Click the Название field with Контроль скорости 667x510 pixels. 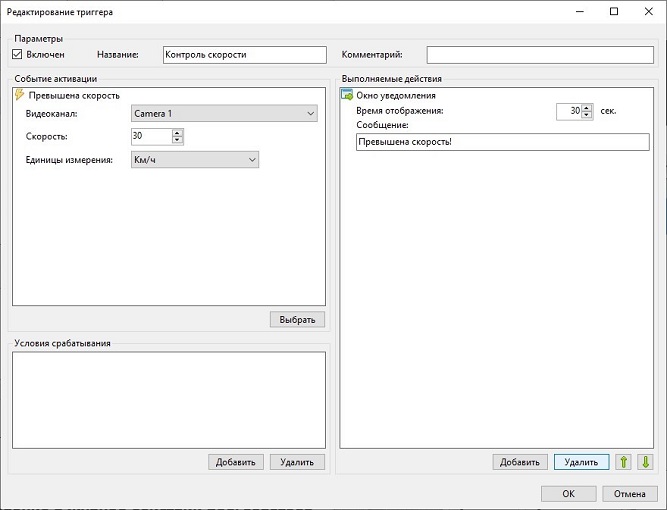[245, 55]
